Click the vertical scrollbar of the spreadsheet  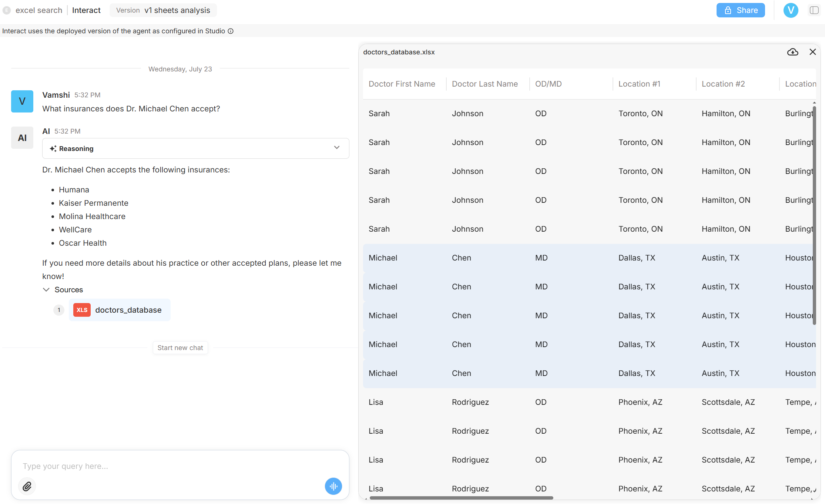click(x=814, y=215)
